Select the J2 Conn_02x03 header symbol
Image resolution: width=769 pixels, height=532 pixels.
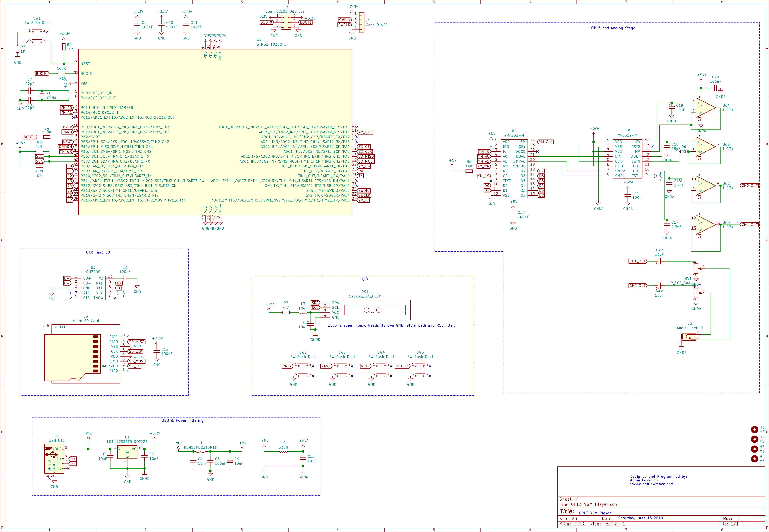(x=286, y=22)
